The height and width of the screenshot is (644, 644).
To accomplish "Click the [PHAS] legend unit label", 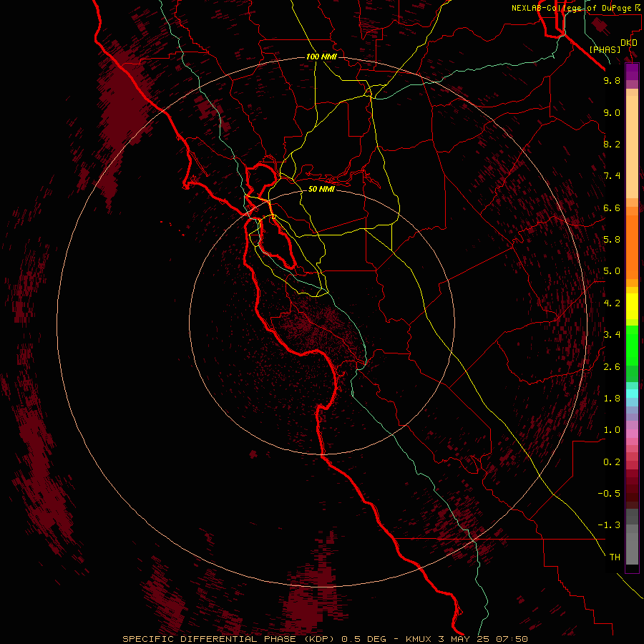I will 605,50.
